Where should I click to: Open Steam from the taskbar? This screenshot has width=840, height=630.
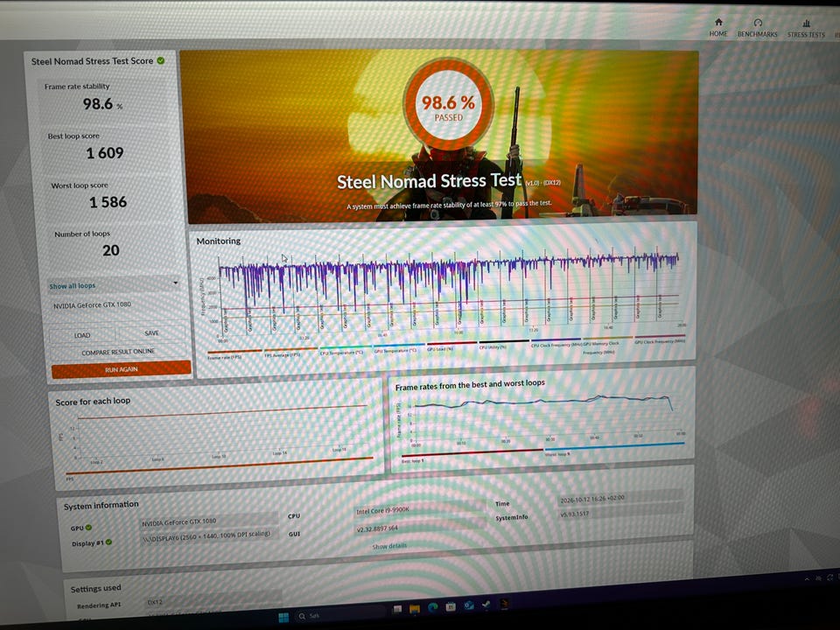coord(486,605)
